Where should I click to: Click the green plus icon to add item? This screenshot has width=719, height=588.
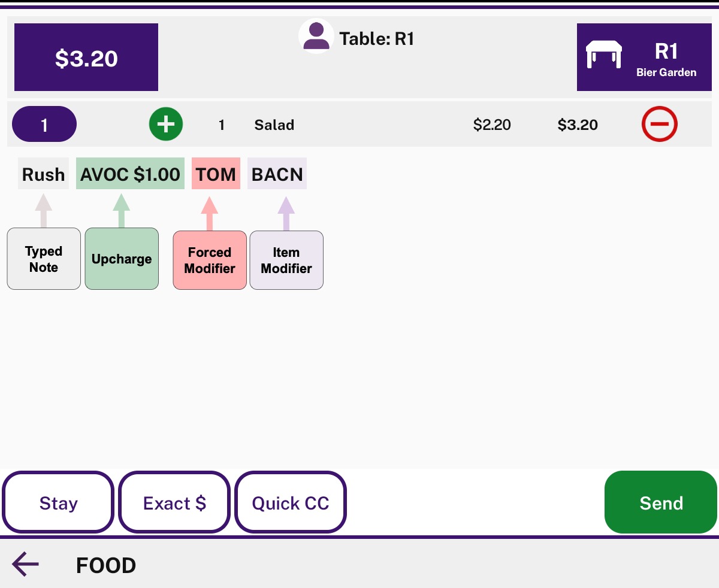pyautogui.click(x=166, y=125)
